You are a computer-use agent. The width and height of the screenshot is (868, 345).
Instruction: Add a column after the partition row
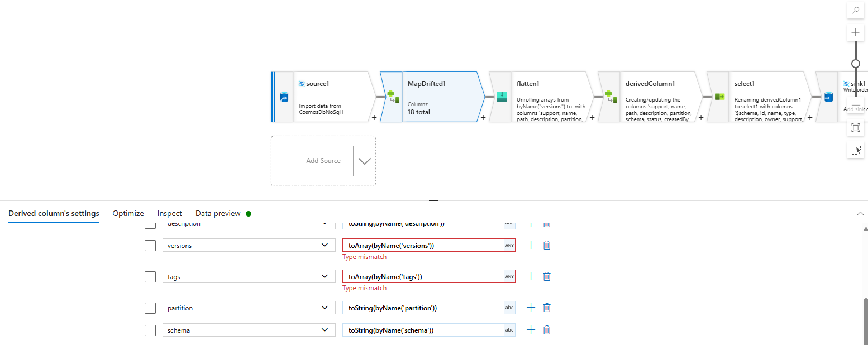tap(531, 308)
